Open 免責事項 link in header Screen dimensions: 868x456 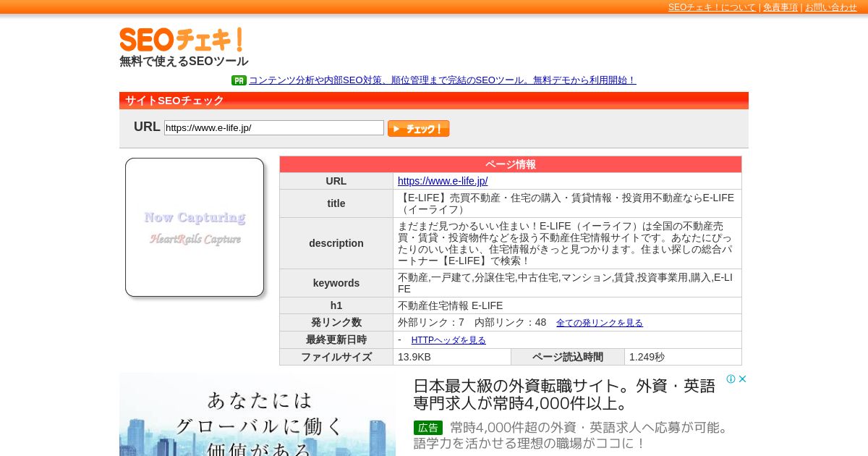(780, 7)
